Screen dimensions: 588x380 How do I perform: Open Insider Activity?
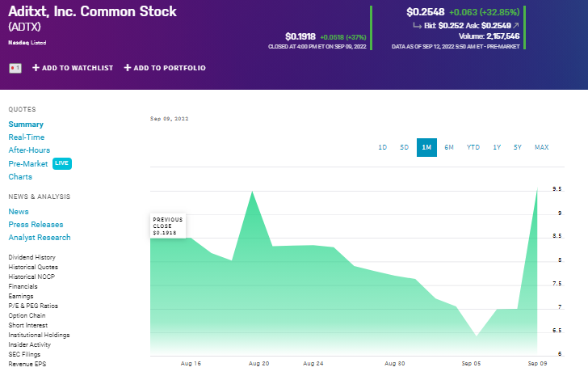[30, 344]
